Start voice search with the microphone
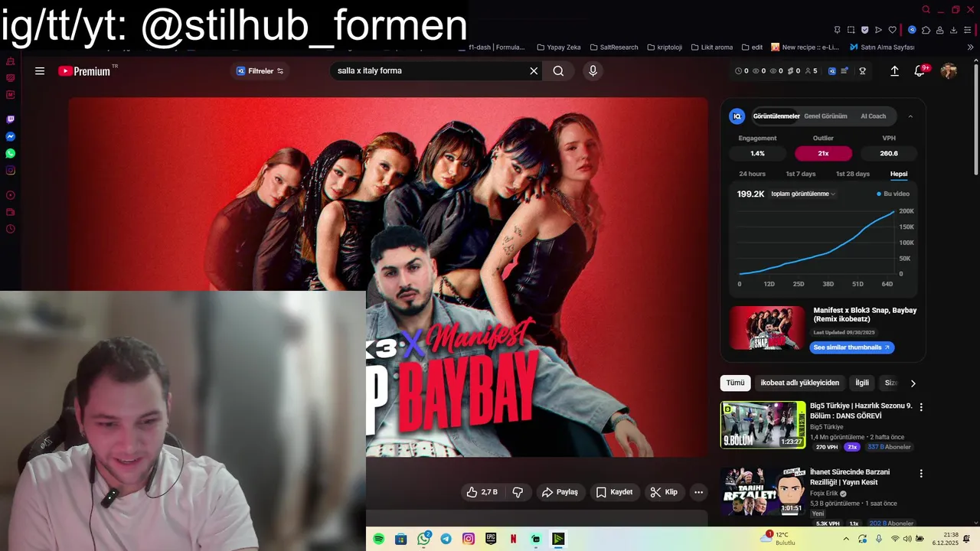The image size is (980, 551). tap(593, 71)
